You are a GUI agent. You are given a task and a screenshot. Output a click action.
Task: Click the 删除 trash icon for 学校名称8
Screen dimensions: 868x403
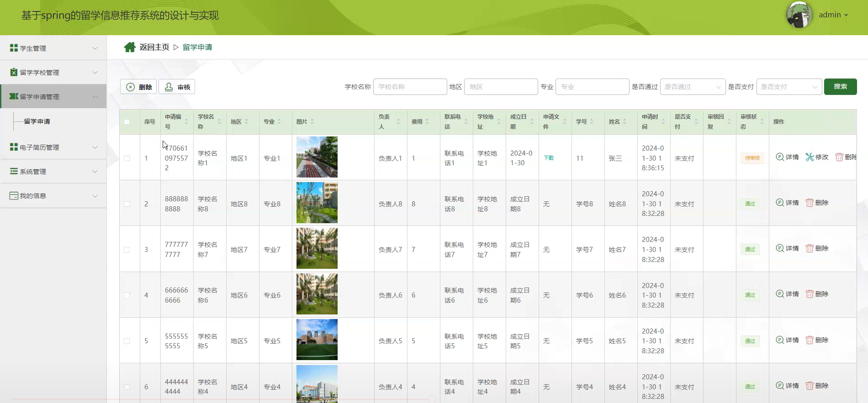pos(810,203)
